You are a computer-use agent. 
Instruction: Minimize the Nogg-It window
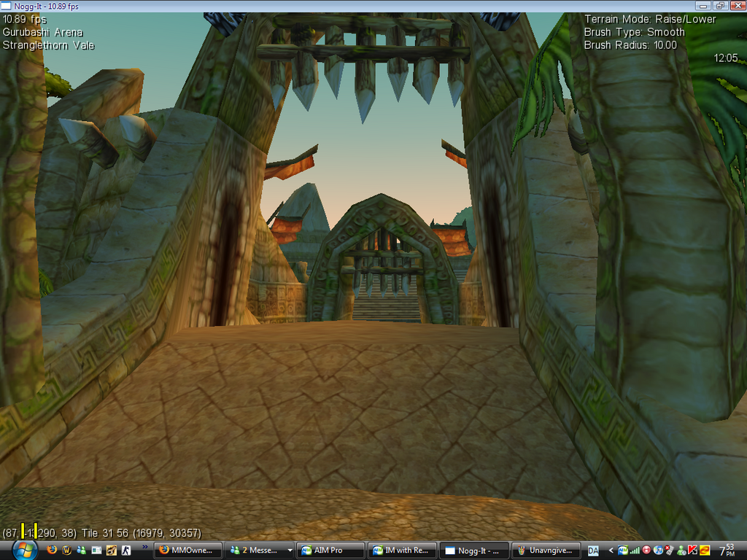click(x=703, y=6)
